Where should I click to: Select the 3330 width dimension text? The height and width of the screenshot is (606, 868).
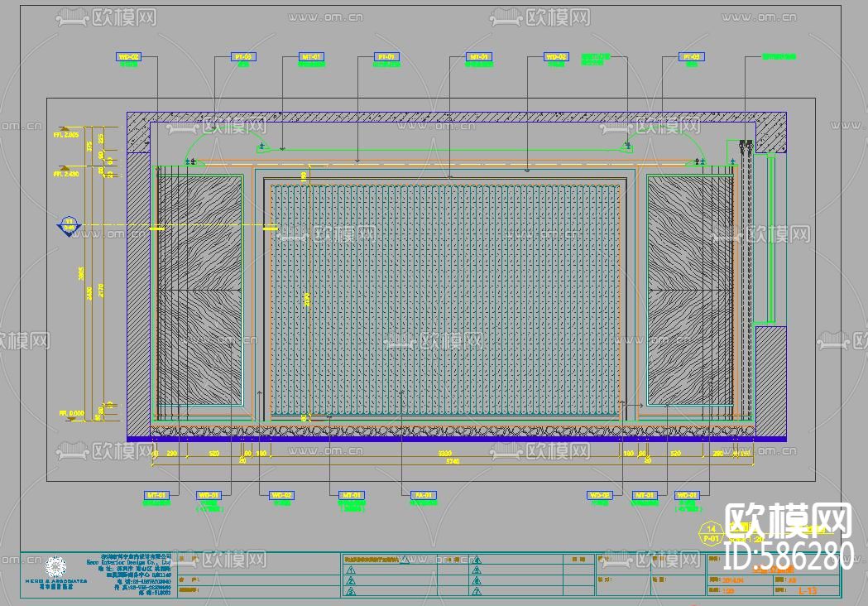[445, 453]
